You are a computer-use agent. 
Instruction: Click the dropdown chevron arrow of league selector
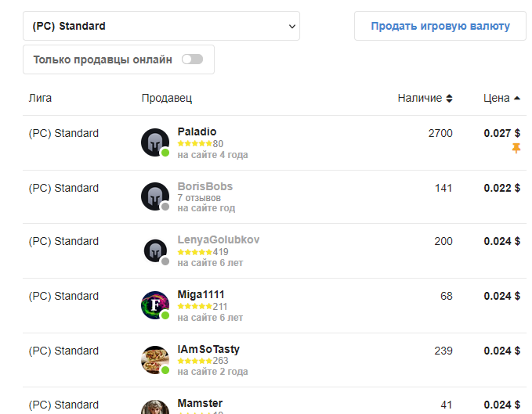tap(291, 27)
